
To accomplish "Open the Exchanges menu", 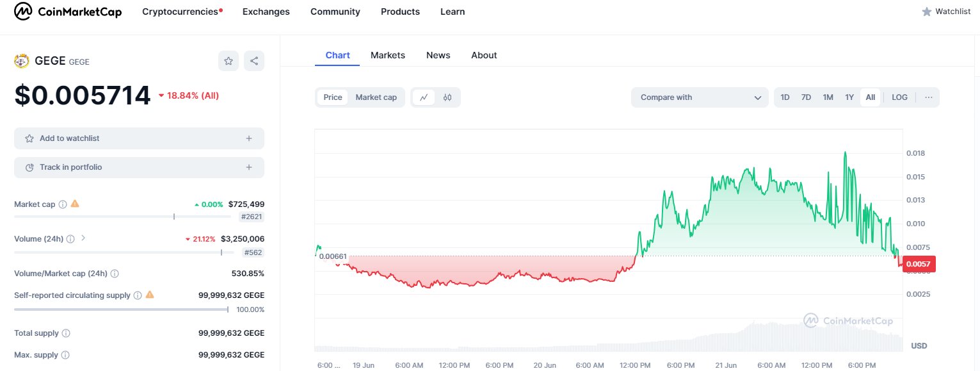I will coord(266,12).
